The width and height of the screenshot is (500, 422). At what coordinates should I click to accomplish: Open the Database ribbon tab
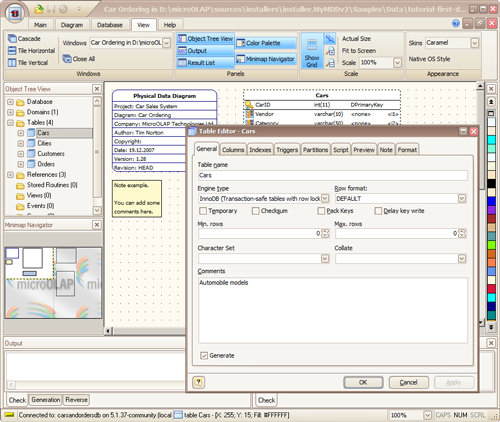point(110,25)
